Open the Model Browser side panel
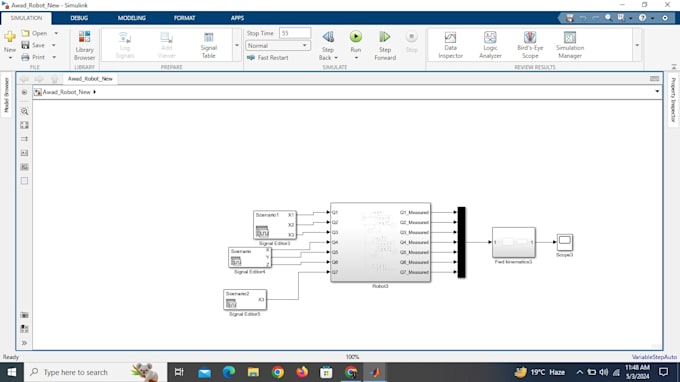The height and width of the screenshot is (382, 680). (x=7, y=95)
